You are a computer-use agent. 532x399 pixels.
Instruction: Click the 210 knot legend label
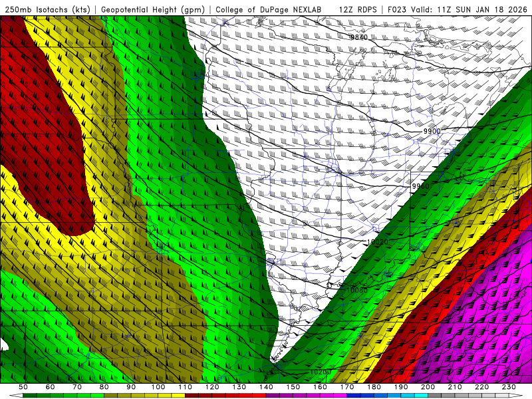click(455, 387)
